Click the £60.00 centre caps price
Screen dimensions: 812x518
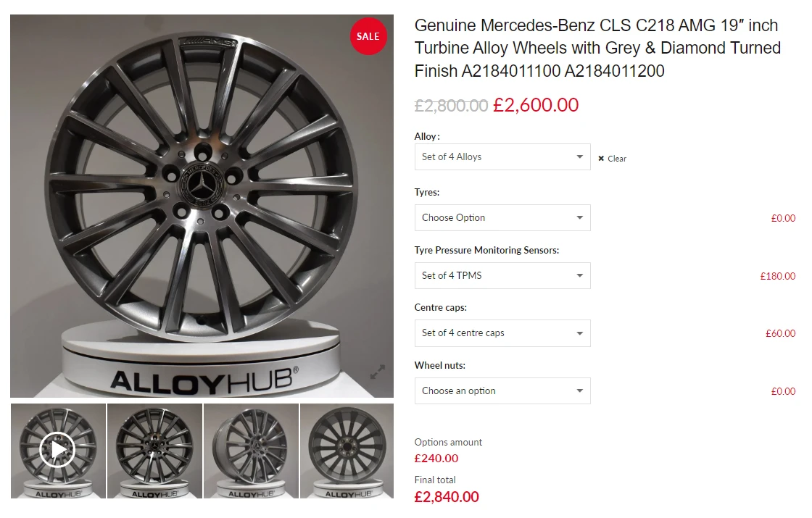(x=779, y=333)
